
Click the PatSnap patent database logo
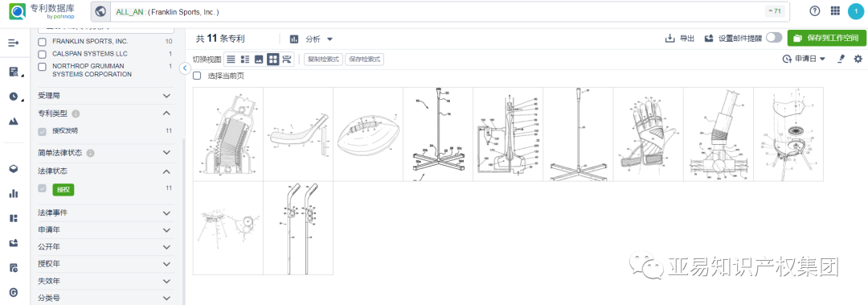pyautogui.click(x=42, y=11)
